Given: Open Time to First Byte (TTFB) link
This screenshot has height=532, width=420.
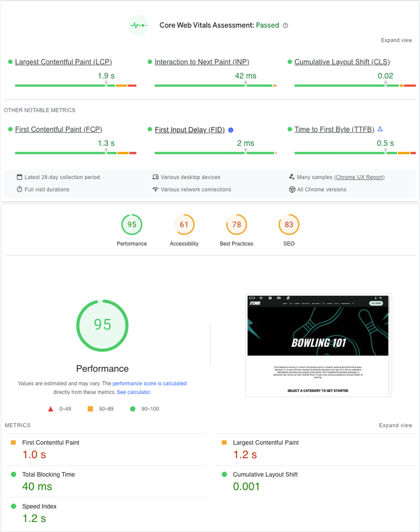Looking at the screenshot, I should (x=334, y=129).
